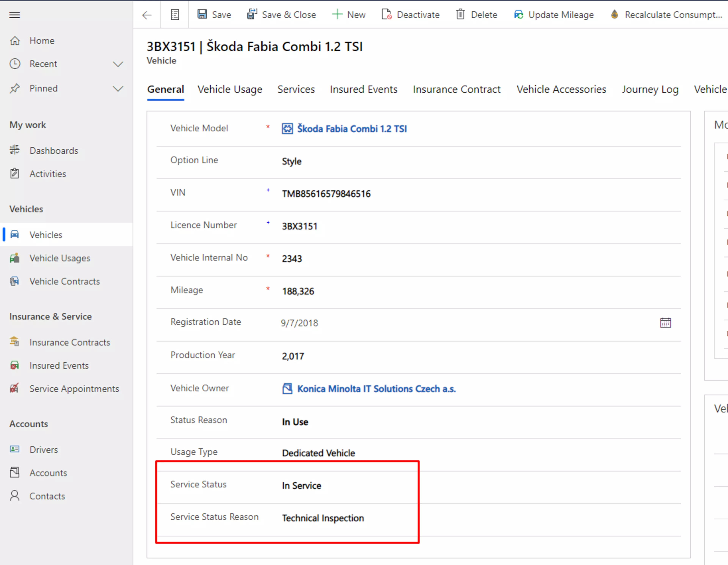Go back with the arrow button
This screenshot has height=565, width=728.
(x=147, y=15)
